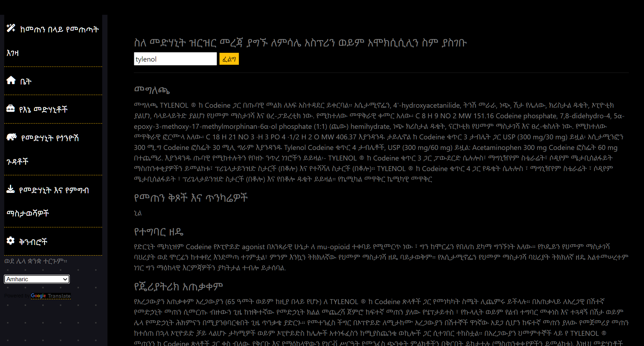Image resolution: width=644 pixels, height=346 pixels.
Task: Click the yellow ፈልግ search button
Action: click(229, 59)
